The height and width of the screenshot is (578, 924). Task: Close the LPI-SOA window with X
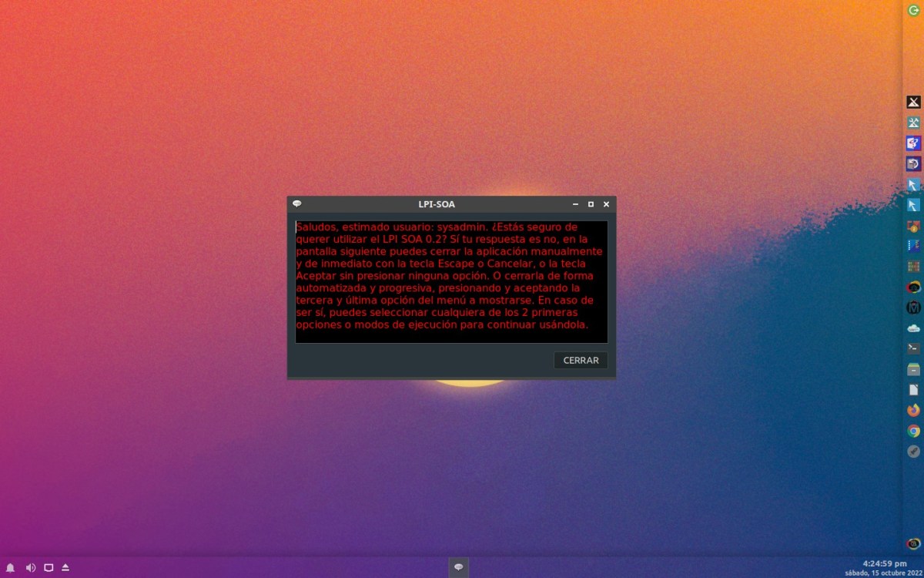pyautogui.click(x=606, y=204)
